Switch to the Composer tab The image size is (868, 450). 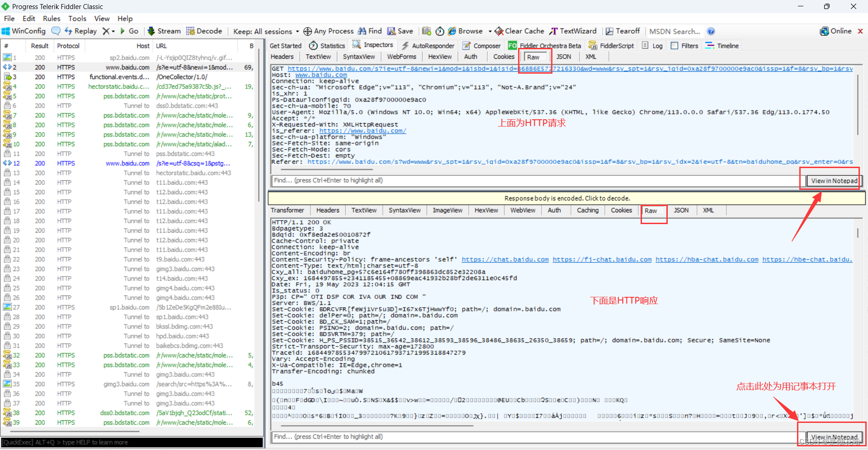coord(481,46)
